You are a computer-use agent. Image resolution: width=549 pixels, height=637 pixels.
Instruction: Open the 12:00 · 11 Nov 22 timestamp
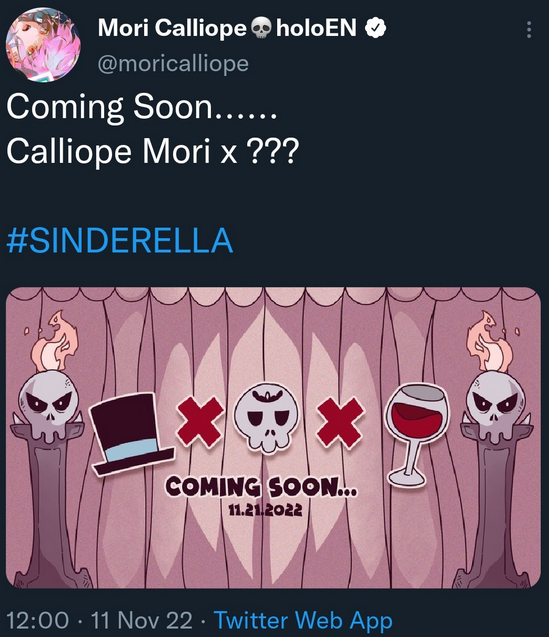click(100, 620)
